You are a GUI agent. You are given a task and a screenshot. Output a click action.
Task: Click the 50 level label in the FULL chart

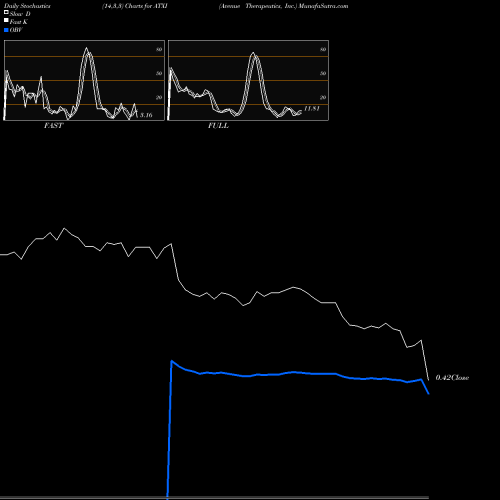pyautogui.click(x=323, y=73)
